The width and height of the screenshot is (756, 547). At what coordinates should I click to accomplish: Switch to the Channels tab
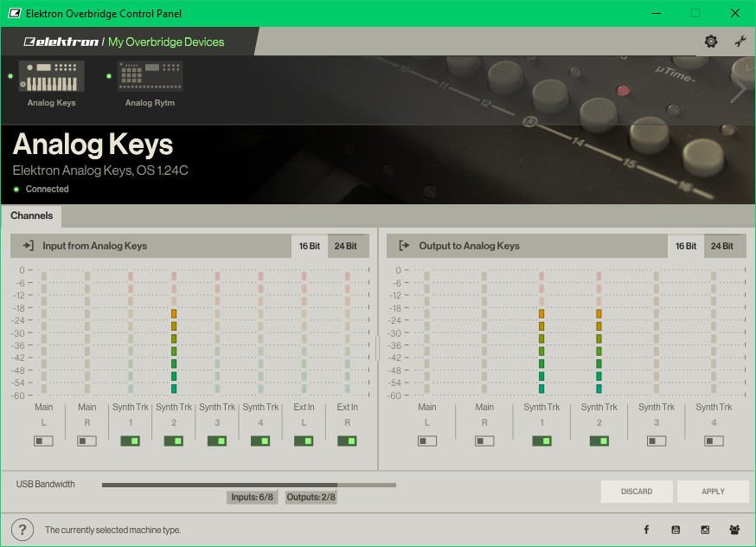click(31, 216)
